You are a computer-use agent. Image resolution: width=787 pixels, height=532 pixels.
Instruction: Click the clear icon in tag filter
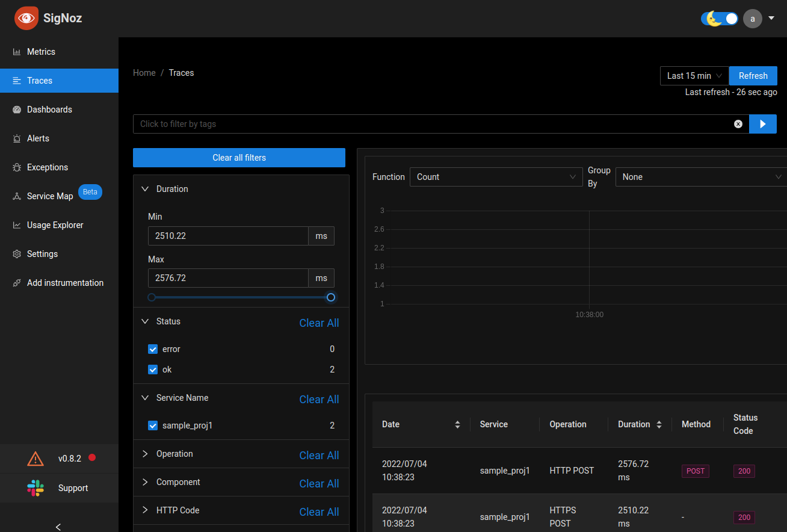(x=738, y=124)
